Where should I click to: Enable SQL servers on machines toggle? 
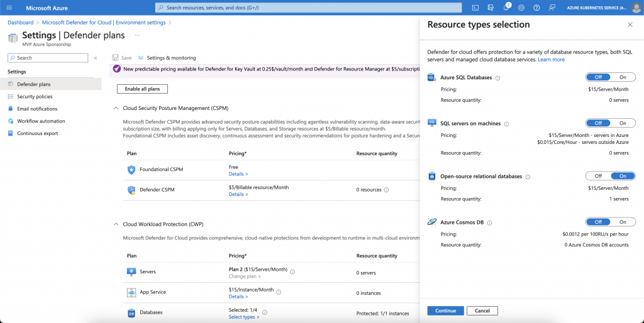point(623,123)
